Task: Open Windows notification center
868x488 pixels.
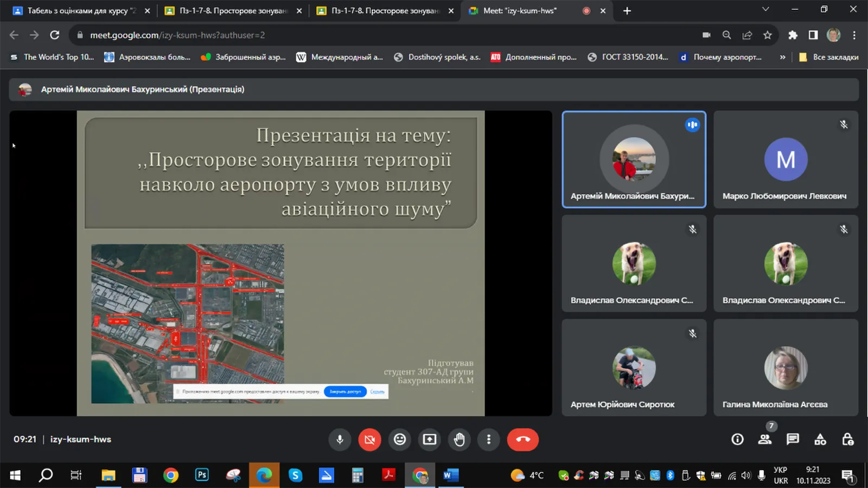Action: (848, 476)
